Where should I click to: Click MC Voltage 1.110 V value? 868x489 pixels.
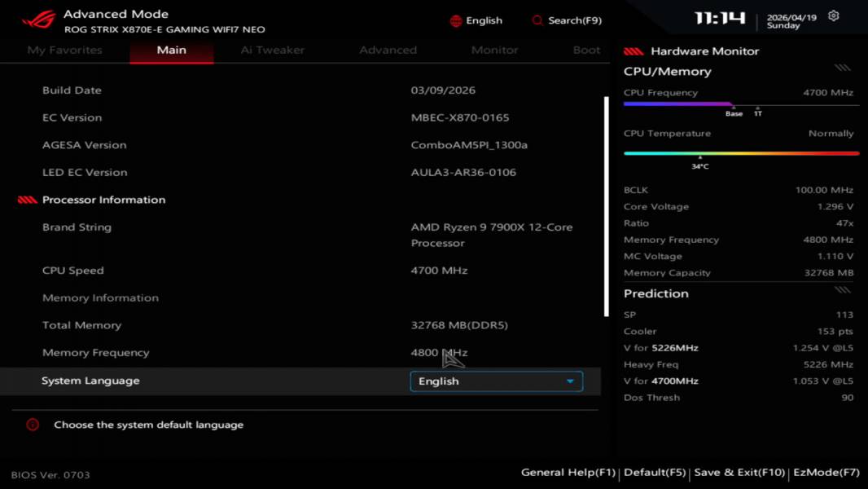(835, 257)
